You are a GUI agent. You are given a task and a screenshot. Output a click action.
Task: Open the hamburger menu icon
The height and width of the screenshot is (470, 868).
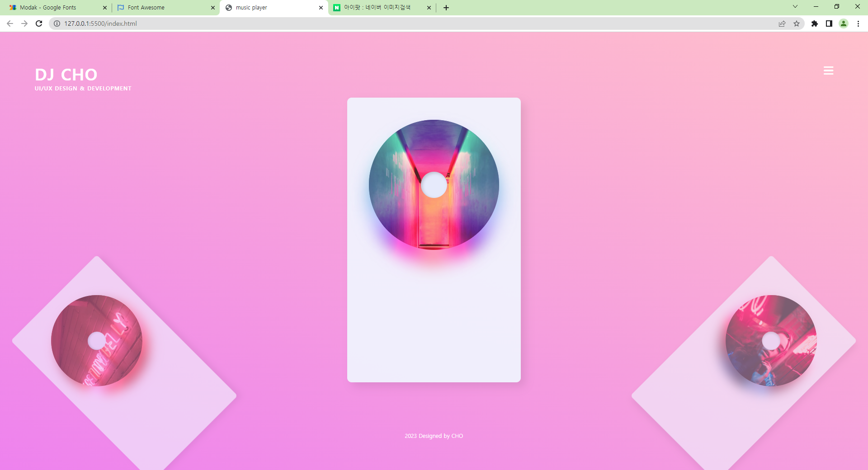828,70
